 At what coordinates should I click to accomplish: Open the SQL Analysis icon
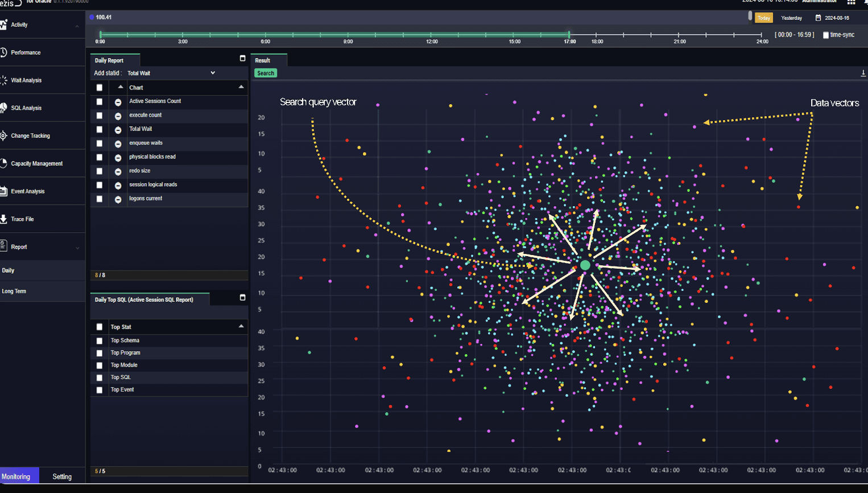[3, 108]
